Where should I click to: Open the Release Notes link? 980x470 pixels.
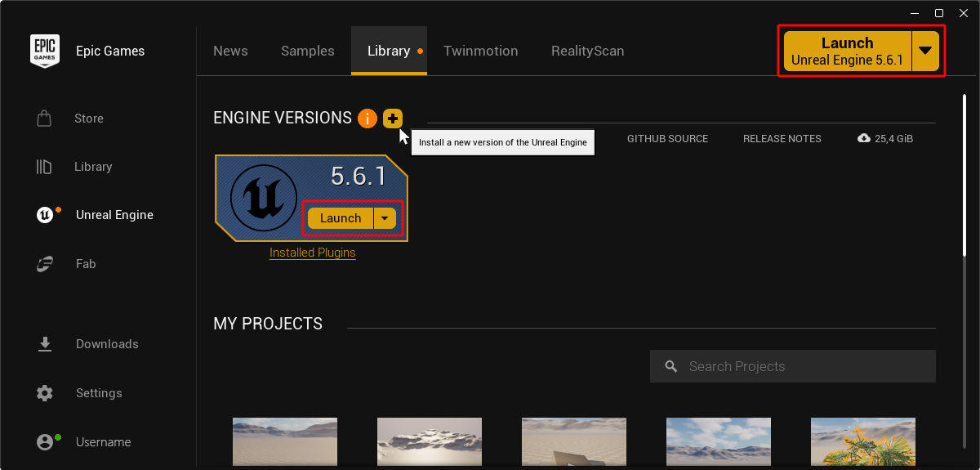[x=782, y=139]
